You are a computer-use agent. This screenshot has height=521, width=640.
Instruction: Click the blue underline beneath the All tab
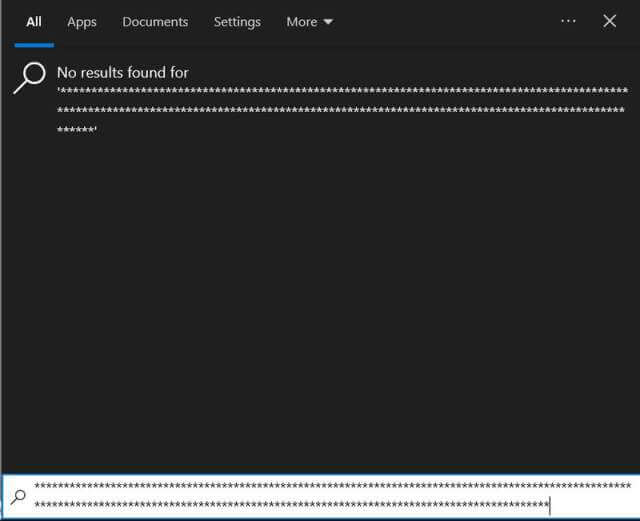tap(34, 44)
